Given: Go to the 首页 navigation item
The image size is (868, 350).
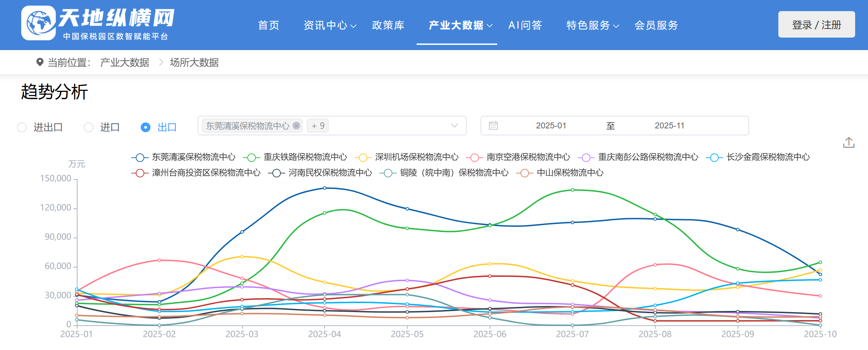Looking at the screenshot, I should coord(269,25).
